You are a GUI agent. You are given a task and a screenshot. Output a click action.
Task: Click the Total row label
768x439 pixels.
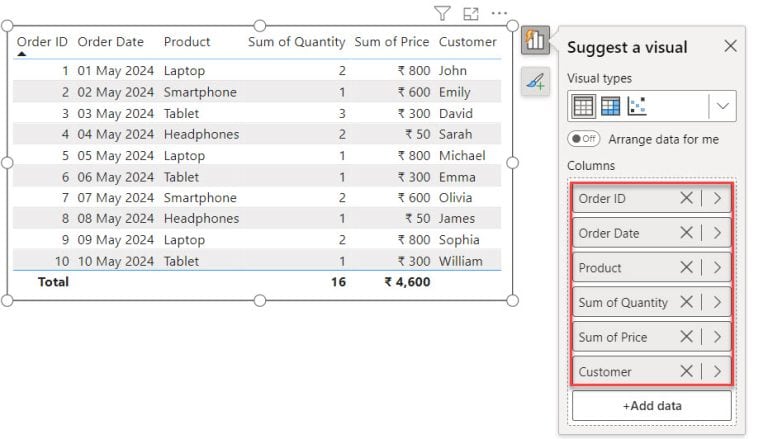tap(53, 282)
